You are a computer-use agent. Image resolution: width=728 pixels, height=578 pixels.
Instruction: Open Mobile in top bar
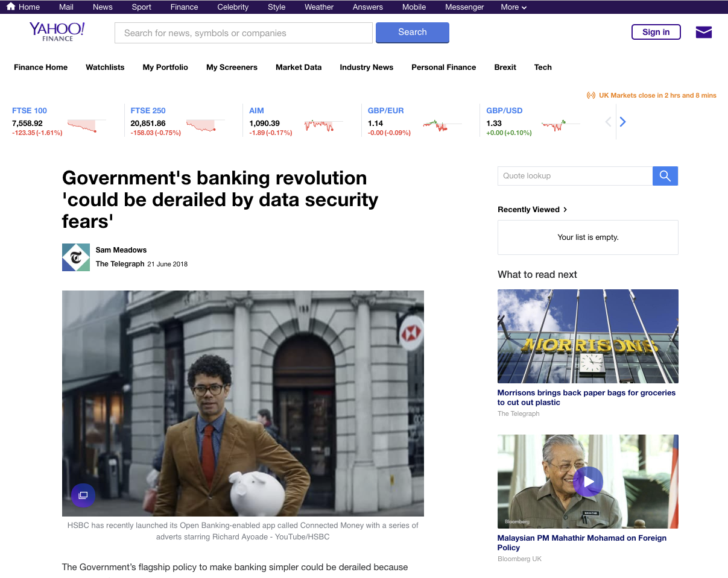(414, 7)
